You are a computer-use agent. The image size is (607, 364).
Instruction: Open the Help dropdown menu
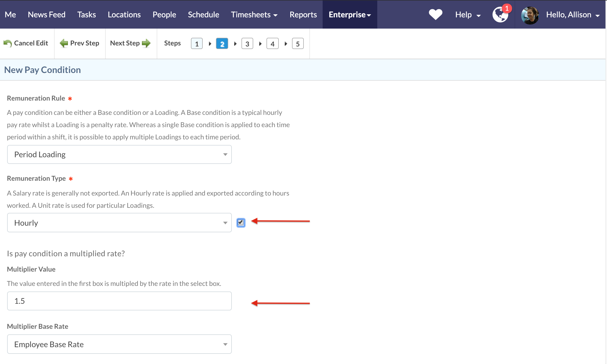[x=468, y=15]
